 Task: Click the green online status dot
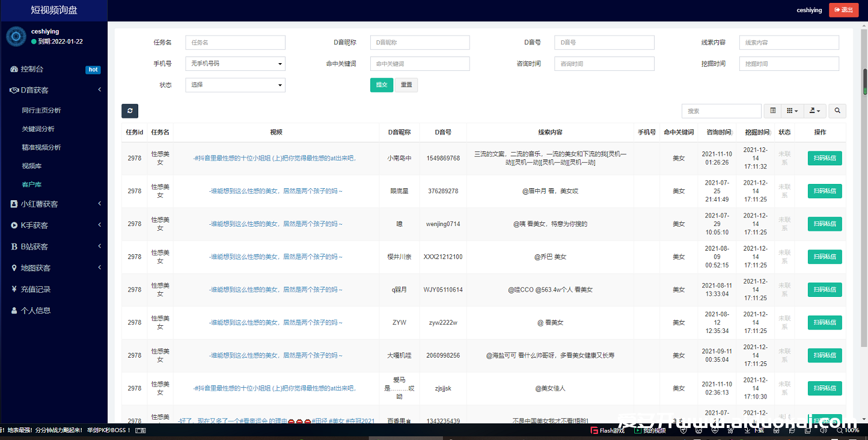tap(34, 42)
